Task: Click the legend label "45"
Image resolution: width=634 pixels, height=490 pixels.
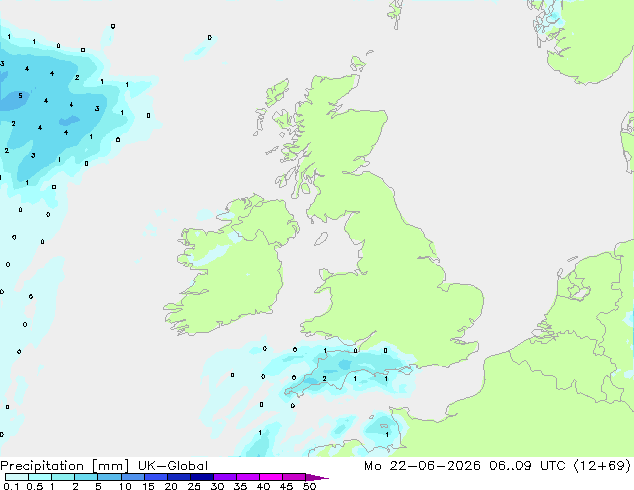Action: tap(286, 486)
